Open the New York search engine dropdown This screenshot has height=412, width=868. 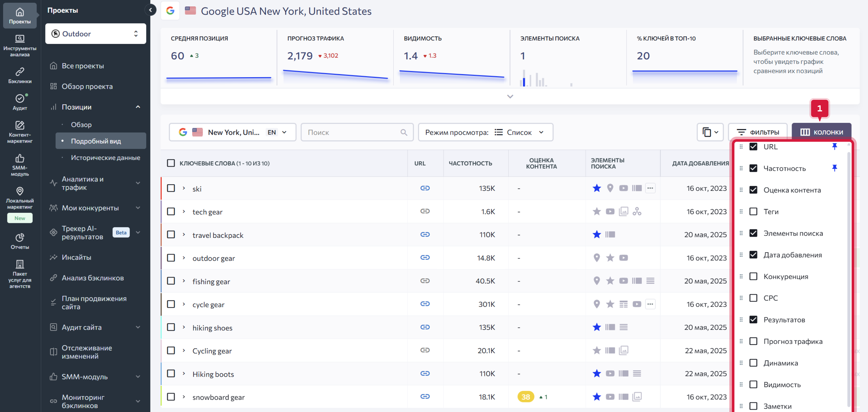click(x=232, y=132)
